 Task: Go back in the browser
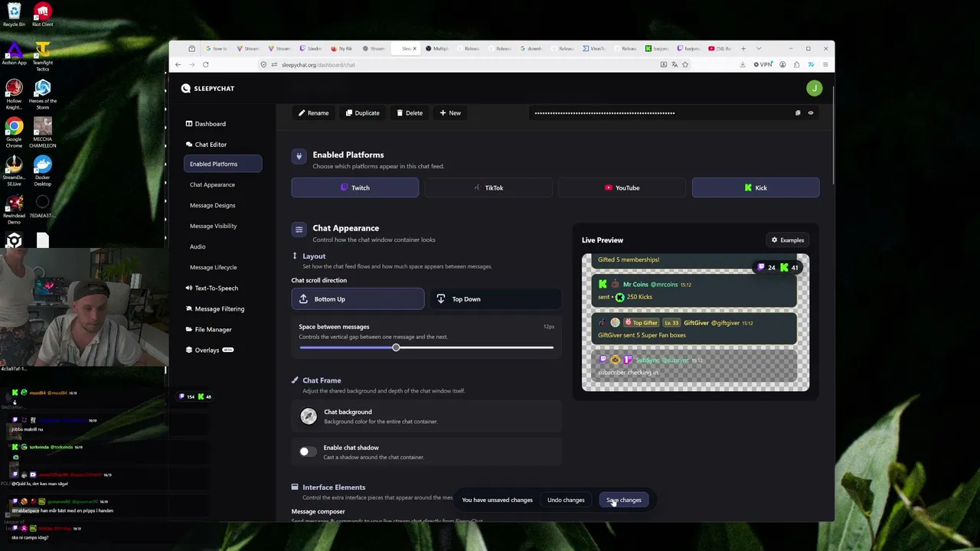click(178, 64)
